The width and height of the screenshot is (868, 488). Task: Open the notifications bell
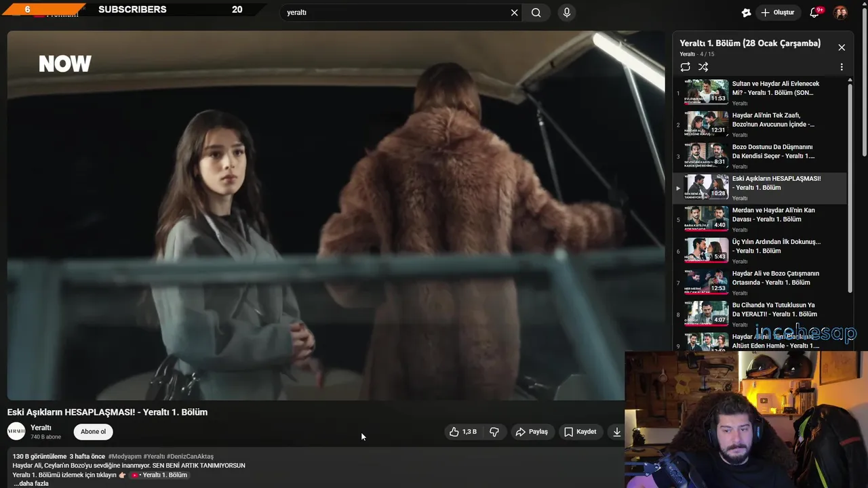point(815,12)
